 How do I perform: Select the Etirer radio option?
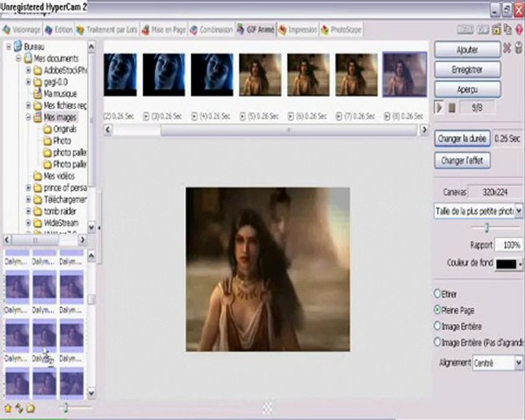click(x=437, y=294)
